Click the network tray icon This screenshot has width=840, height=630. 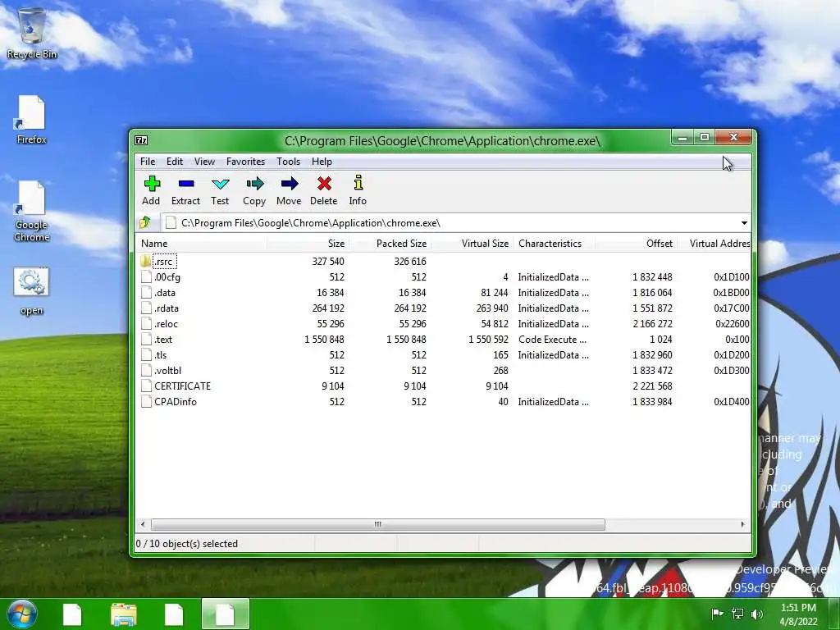click(x=737, y=614)
